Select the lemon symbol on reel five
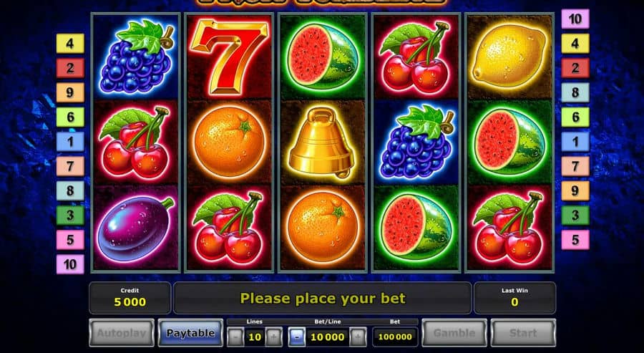Screen dimensions: 644x353 [509, 55]
